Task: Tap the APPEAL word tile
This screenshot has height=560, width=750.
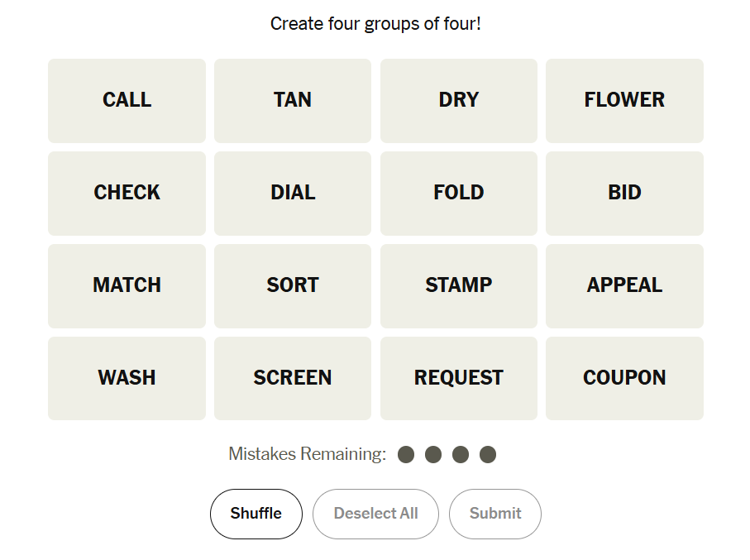Action: (x=624, y=285)
